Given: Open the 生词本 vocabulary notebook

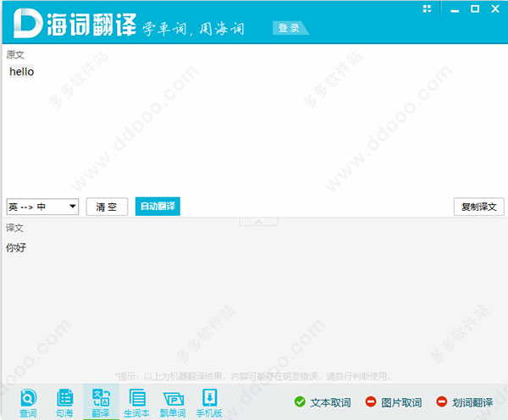Looking at the screenshot, I should tap(136, 403).
